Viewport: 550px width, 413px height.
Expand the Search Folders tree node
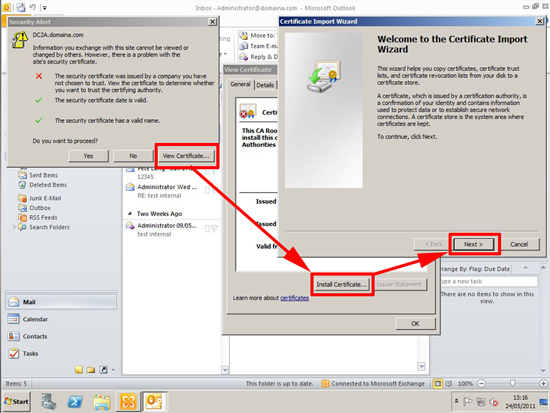14,227
